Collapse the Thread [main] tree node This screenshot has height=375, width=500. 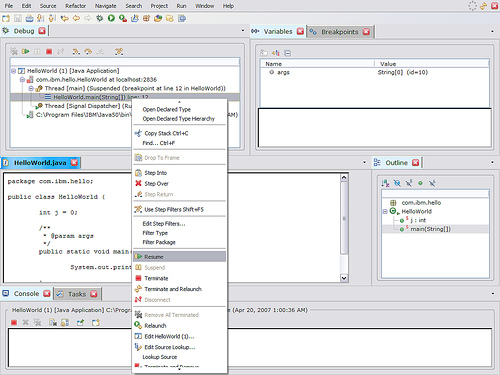coord(31,88)
